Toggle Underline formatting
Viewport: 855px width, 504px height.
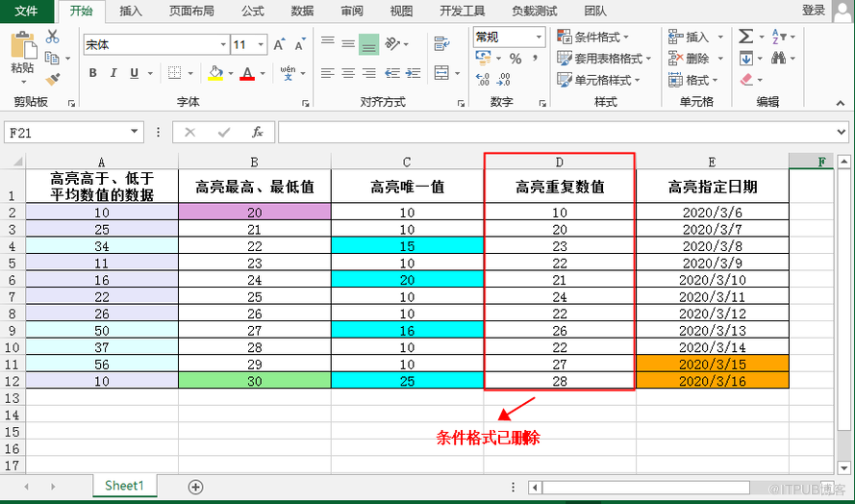(x=134, y=72)
